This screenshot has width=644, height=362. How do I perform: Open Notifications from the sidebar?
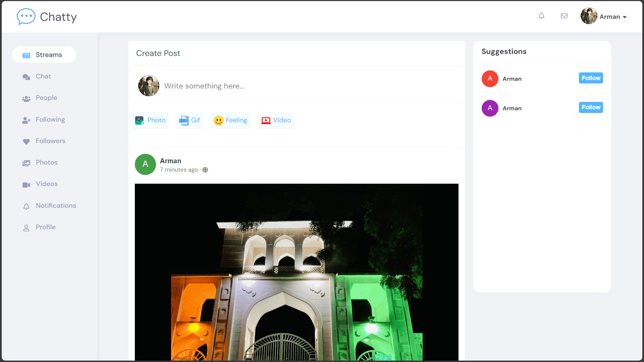[56, 206]
